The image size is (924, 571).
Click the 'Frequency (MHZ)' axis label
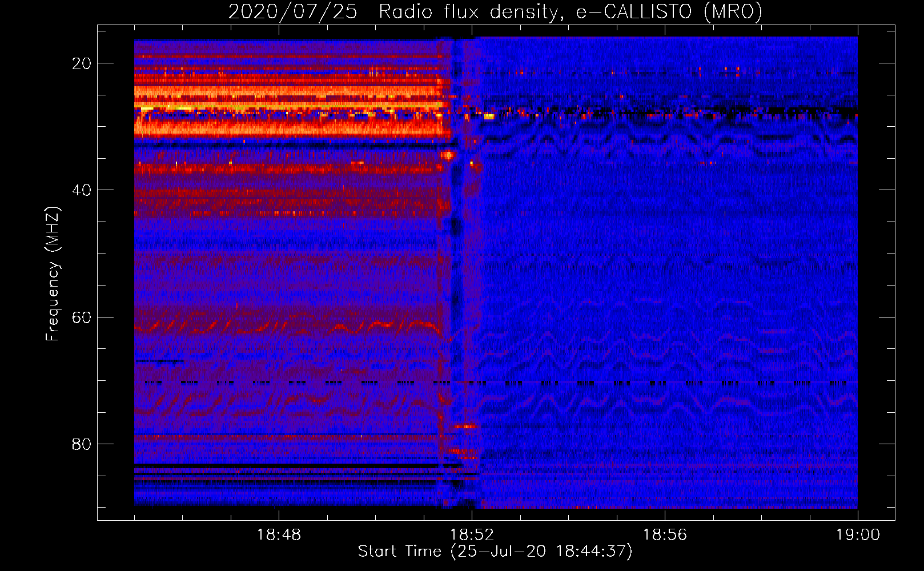pos(53,274)
